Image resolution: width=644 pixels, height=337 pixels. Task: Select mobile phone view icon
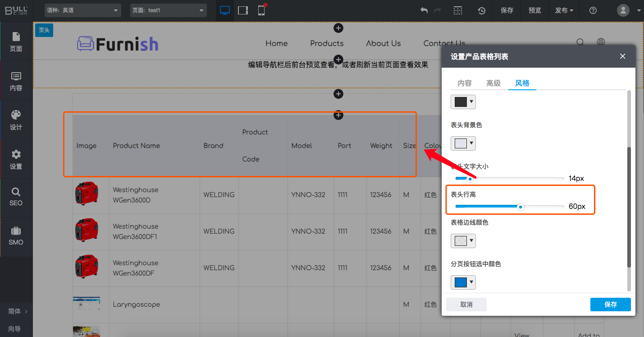(261, 10)
